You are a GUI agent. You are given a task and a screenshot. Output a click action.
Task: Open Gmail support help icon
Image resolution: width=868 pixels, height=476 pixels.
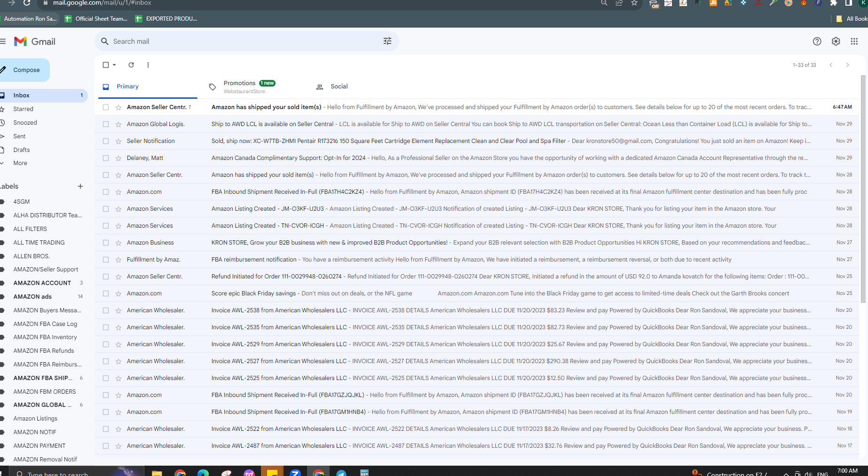coord(817,41)
